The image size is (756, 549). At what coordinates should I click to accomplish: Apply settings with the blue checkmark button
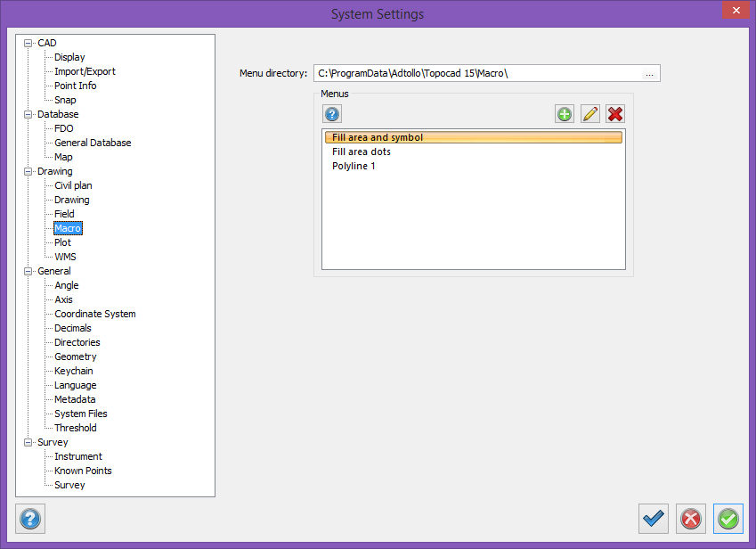(x=654, y=518)
